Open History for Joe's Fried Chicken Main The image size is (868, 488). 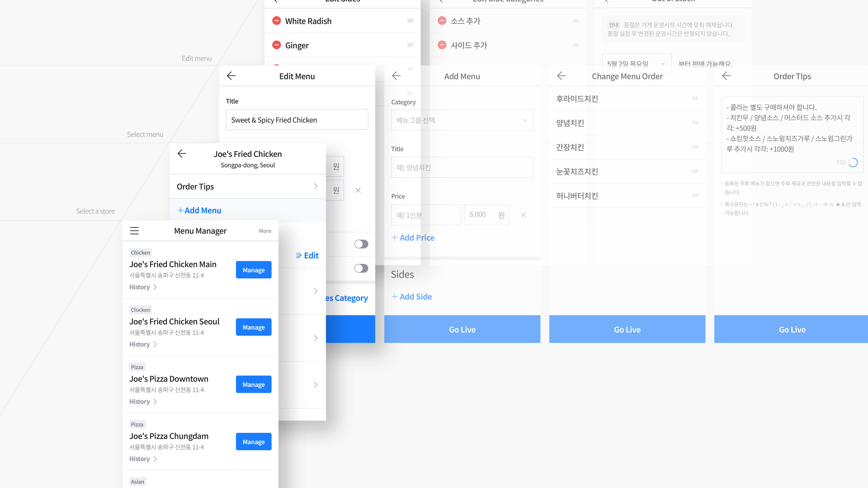(143, 287)
